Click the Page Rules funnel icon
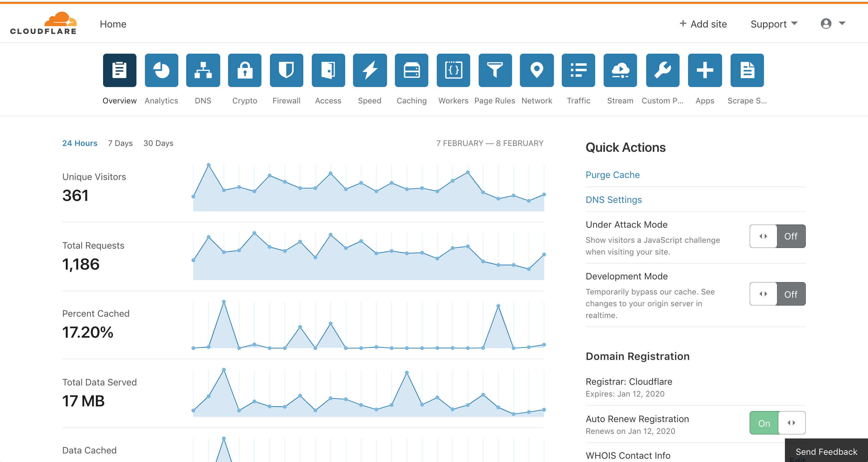The width and height of the screenshot is (868, 462). [x=495, y=70]
